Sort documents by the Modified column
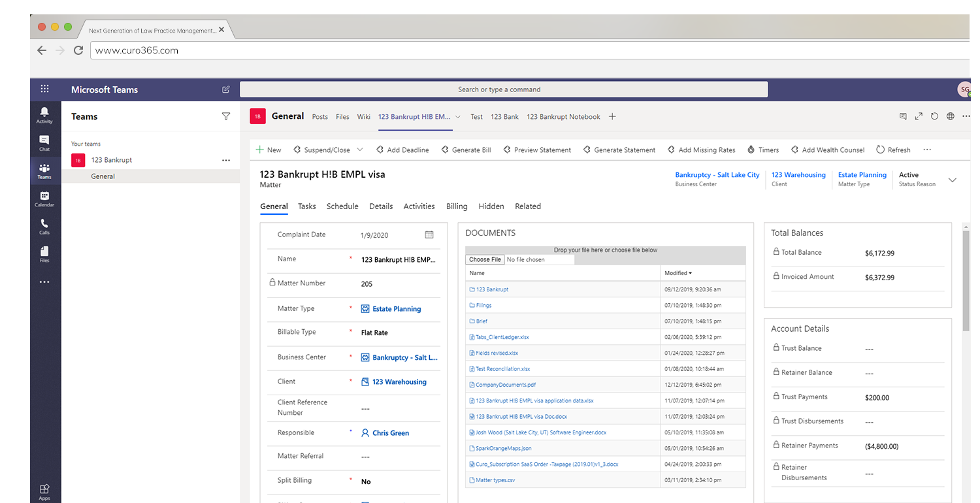This screenshot has width=980, height=503. click(x=678, y=273)
